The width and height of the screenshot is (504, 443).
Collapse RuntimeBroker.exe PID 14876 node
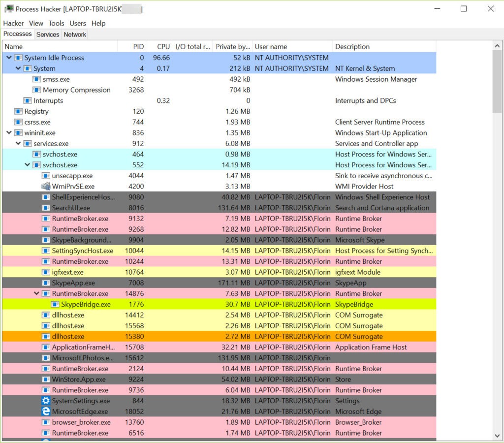coord(36,293)
